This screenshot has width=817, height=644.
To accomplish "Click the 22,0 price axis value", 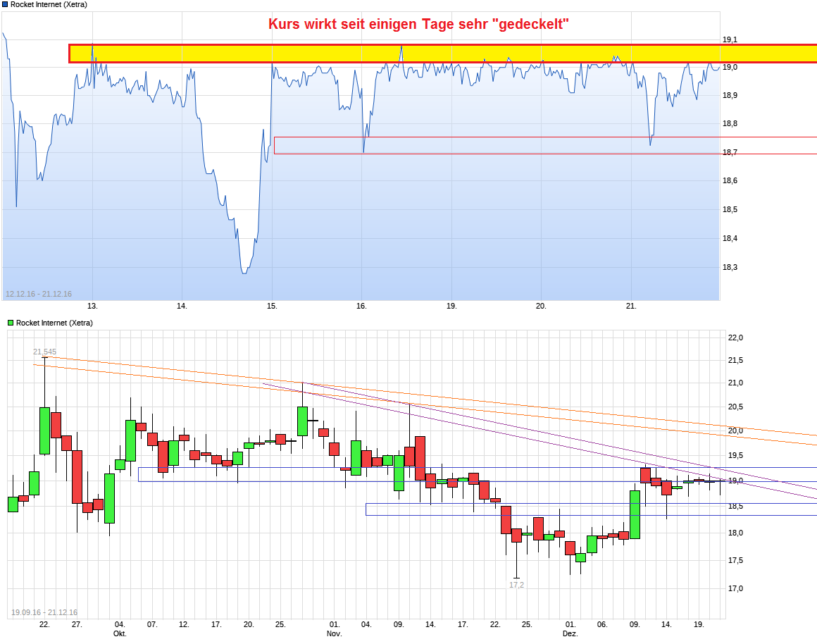I will pos(737,337).
